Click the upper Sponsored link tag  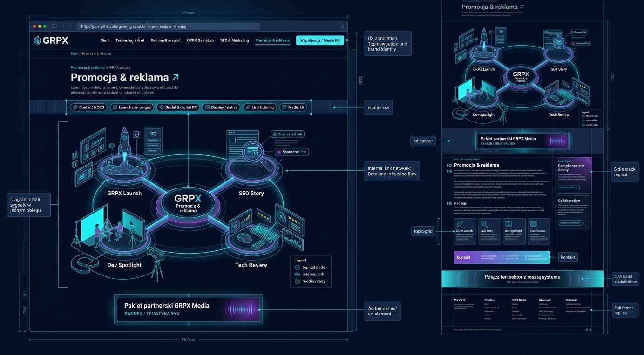(287, 134)
